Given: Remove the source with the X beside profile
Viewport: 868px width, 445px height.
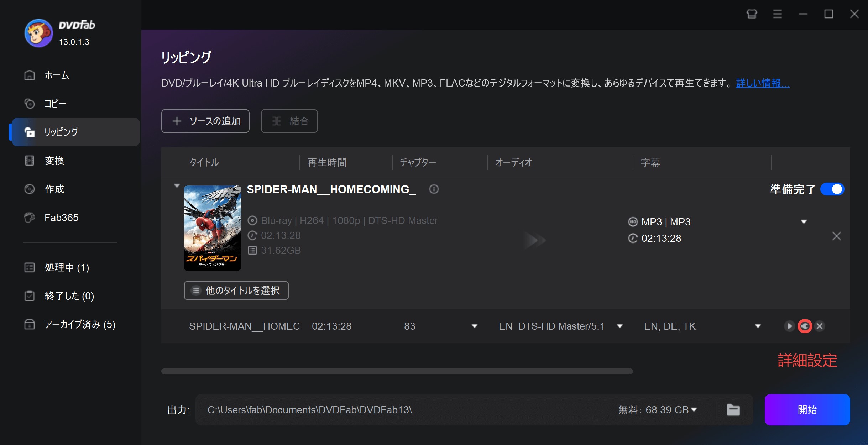Looking at the screenshot, I should click(x=837, y=236).
